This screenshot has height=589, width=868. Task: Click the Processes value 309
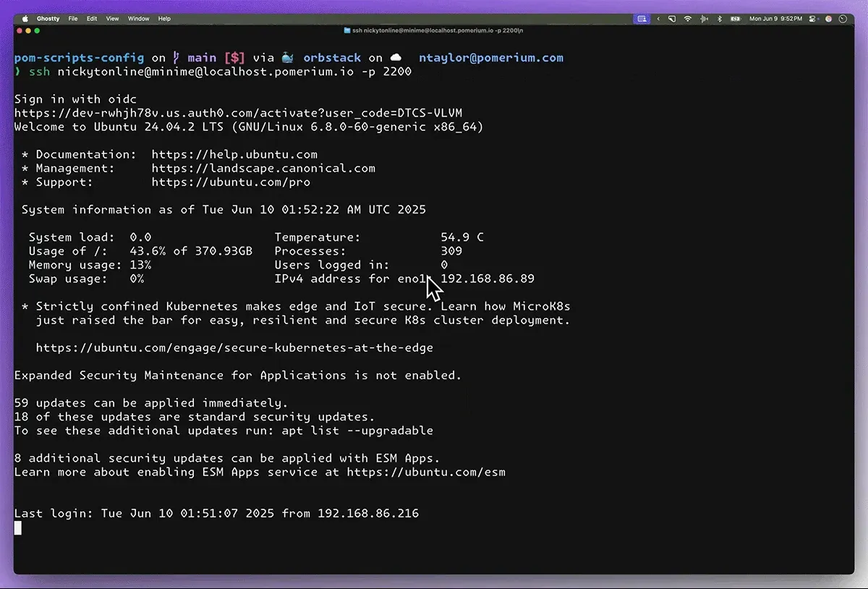coord(451,250)
